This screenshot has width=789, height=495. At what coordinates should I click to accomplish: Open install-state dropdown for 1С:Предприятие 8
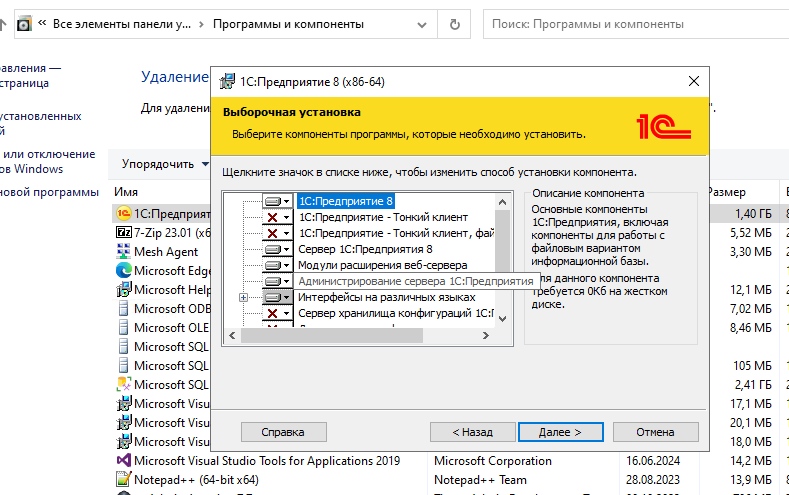point(277,201)
